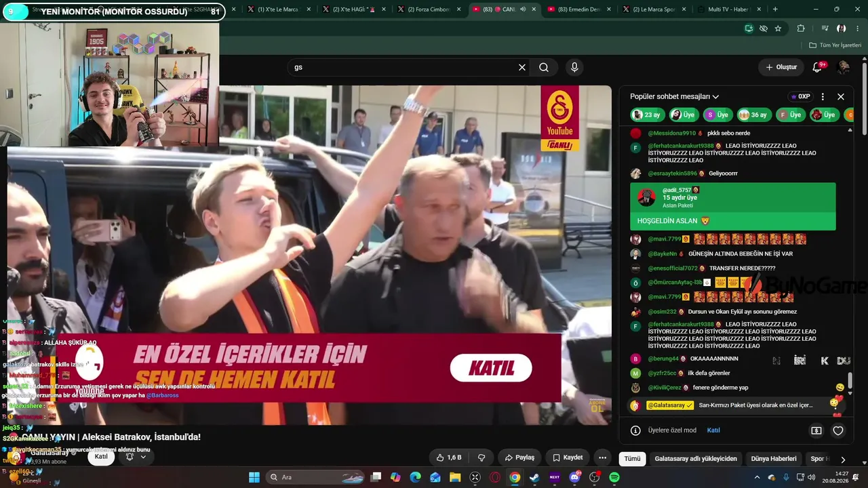Send a heart reaction in chat

point(838,430)
